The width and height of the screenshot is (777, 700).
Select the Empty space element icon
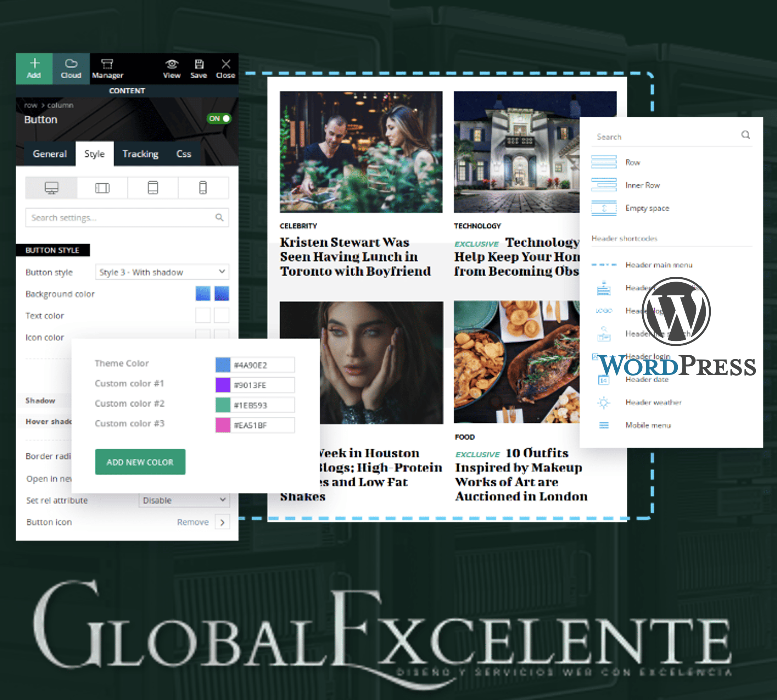coord(604,208)
